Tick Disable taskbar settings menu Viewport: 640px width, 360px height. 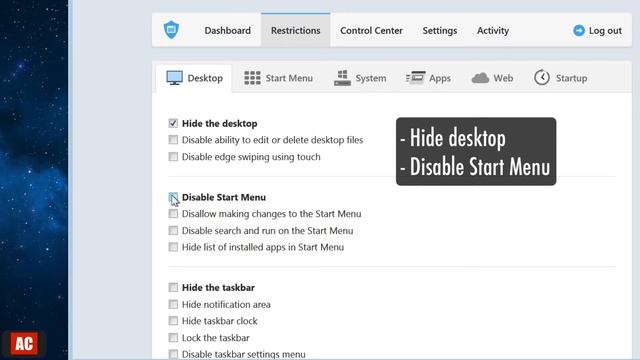(x=173, y=354)
